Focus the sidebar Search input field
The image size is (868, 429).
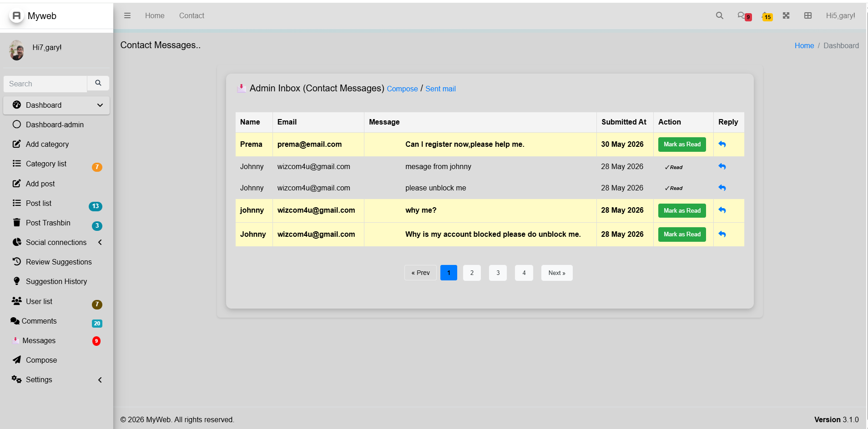click(45, 84)
